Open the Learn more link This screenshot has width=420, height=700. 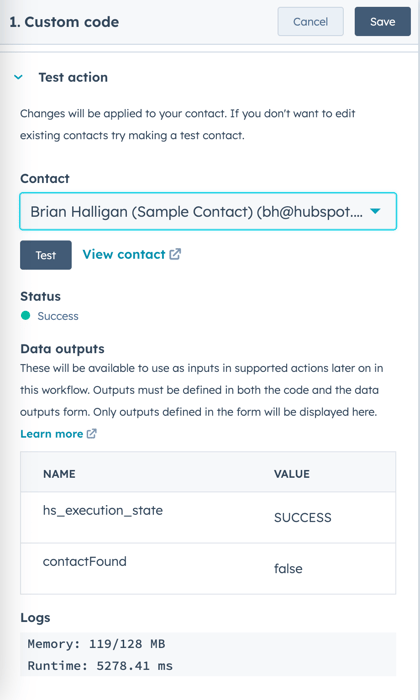(x=52, y=434)
